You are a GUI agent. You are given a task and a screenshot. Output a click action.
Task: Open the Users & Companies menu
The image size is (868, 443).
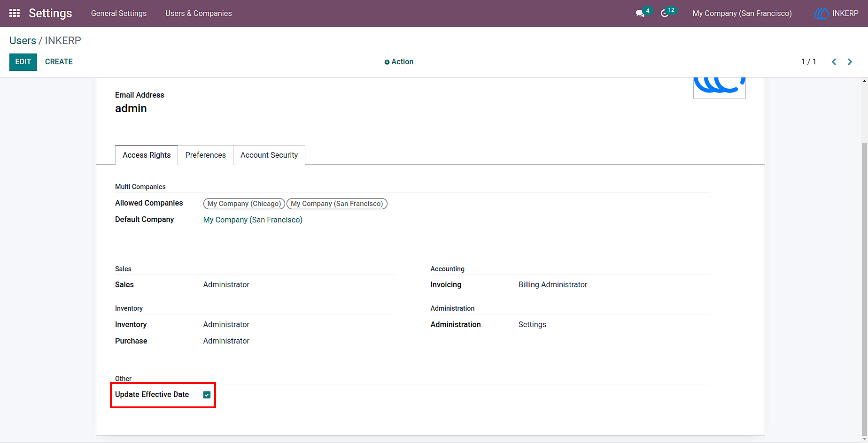click(x=199, y=13)
